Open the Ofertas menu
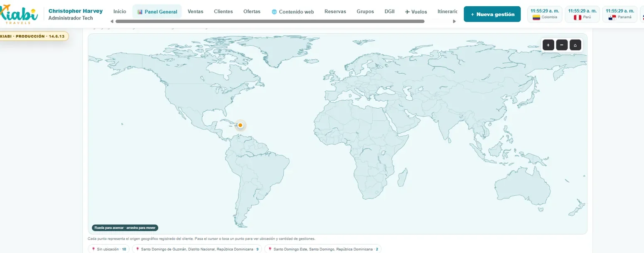 pyautogui.click(x=252, y=12)
